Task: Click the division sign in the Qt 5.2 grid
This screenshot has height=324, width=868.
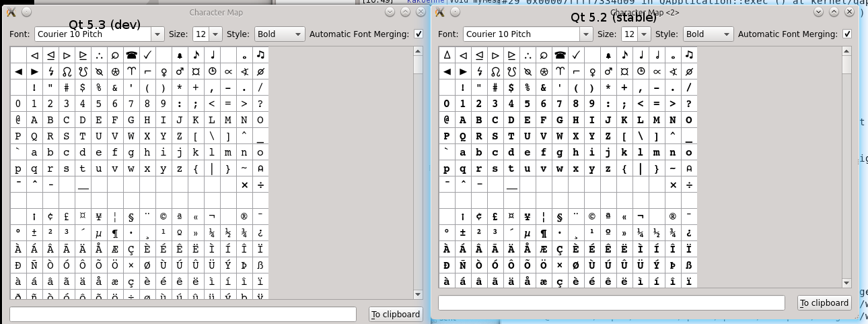Action: [689, 185]
